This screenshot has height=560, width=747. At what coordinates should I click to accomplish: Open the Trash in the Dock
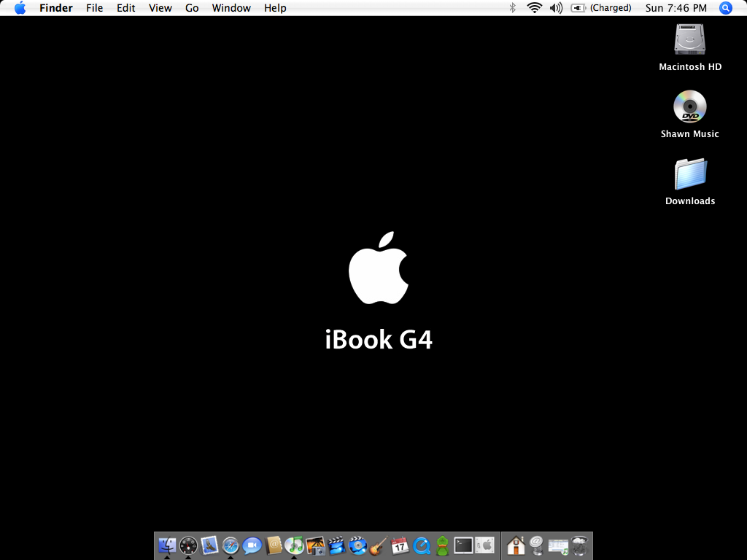coord(578,545)
